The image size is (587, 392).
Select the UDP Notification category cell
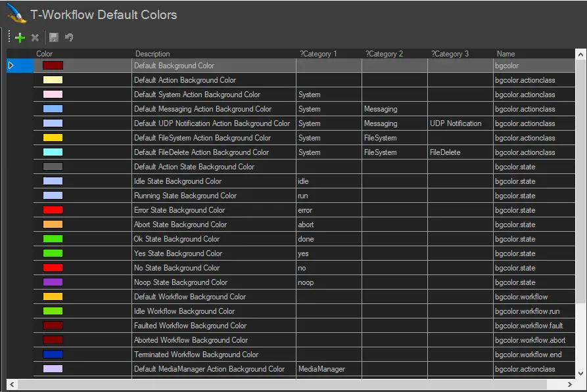(456, 123)
